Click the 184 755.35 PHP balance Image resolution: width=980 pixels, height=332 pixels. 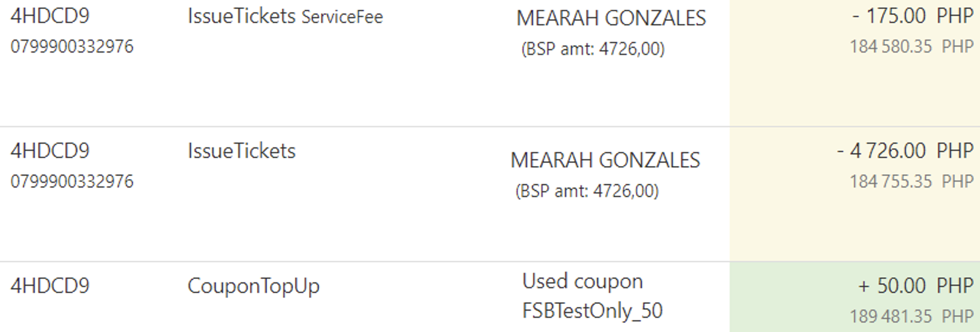[911, 182]
